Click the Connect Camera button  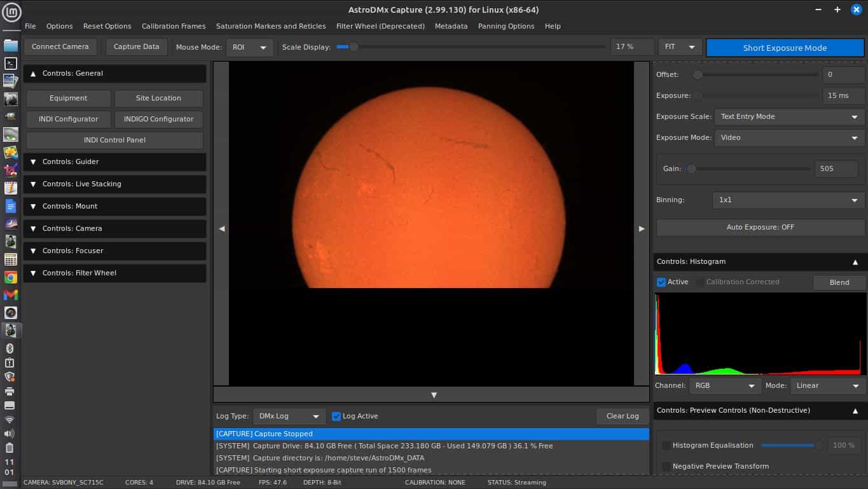point(60,47)
